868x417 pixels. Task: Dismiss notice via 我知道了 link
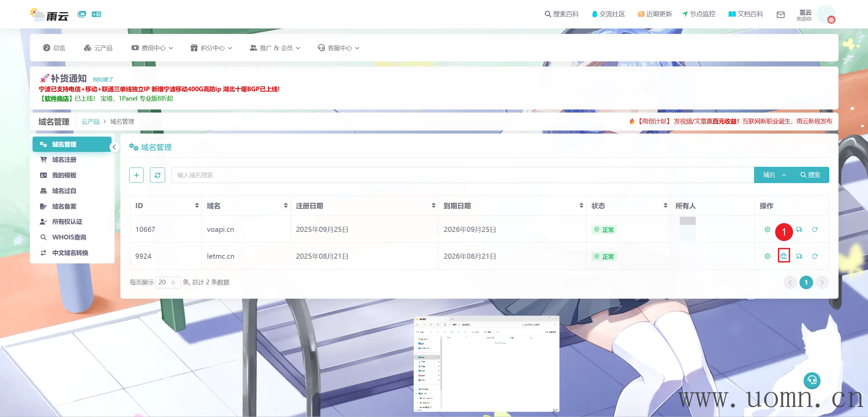click(x=103, y=79)
